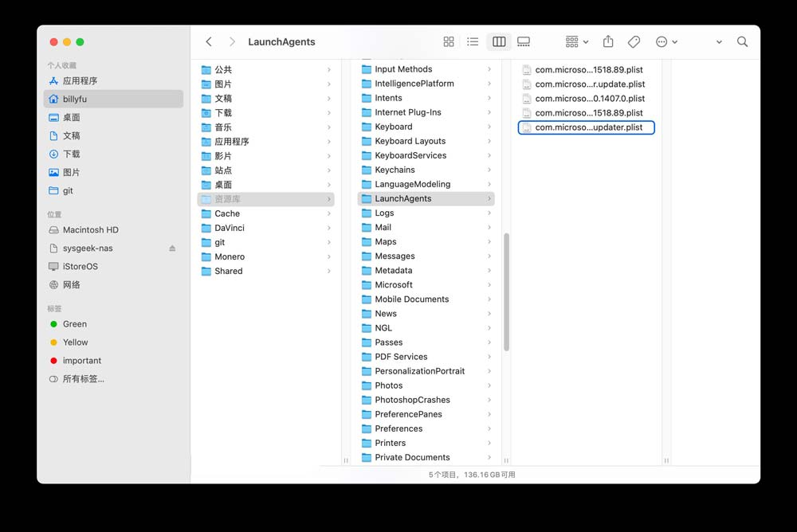Click the Library column vertical scrollbar

pos(506,292)
